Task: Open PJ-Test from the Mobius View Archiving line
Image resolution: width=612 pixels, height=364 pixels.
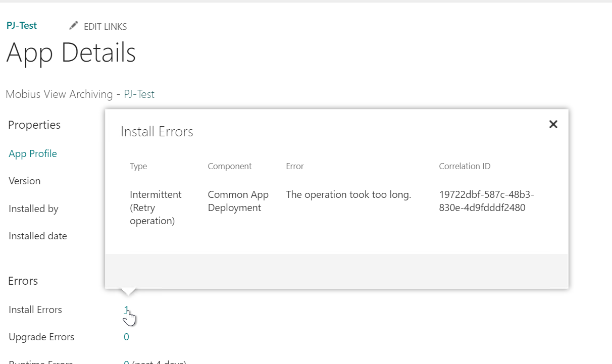Action: tap(139, 94)
